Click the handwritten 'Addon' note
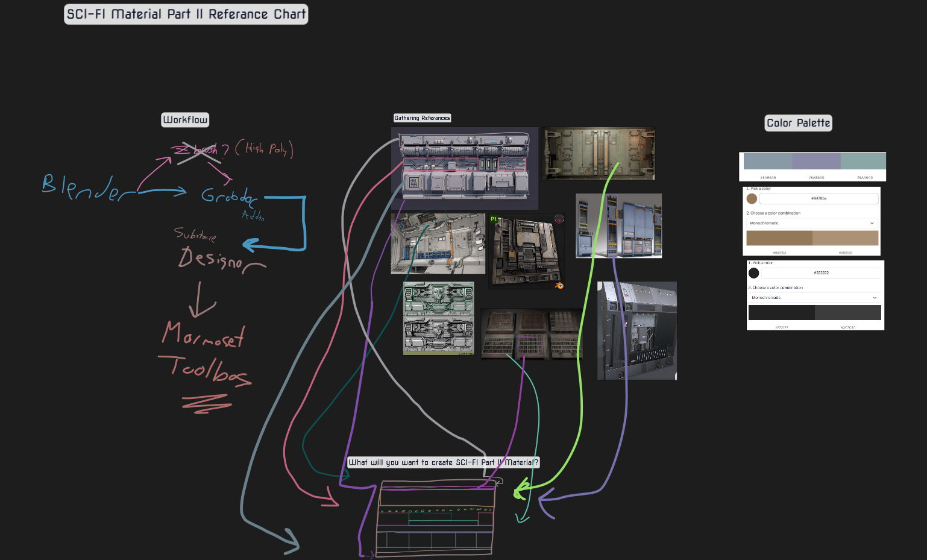 (253, 215)
